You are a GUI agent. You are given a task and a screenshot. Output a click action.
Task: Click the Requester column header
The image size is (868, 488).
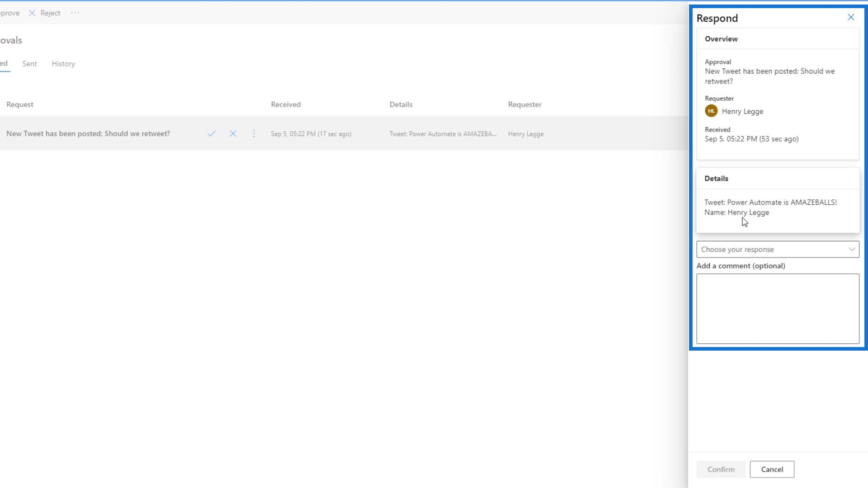[x=524, y=104]
